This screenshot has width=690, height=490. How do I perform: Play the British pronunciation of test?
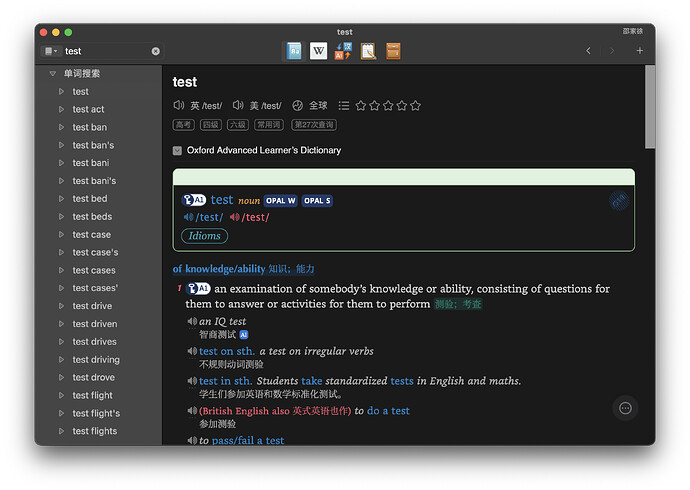(x=179, y=106)
